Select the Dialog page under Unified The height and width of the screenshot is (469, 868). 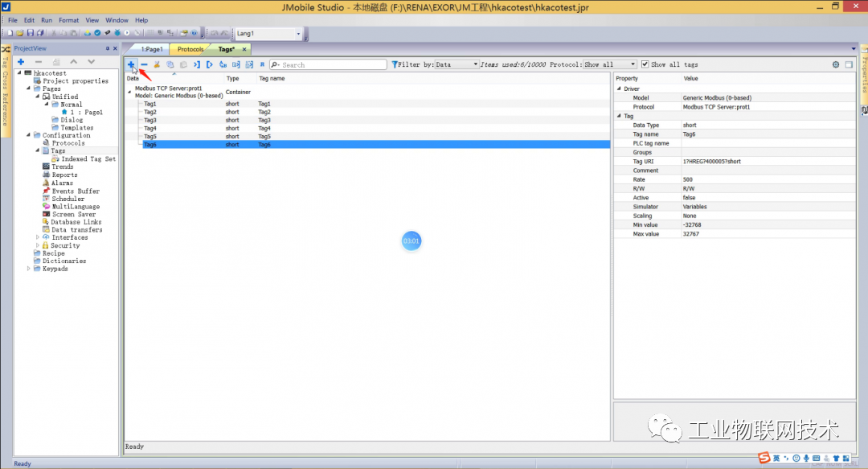point(72,119)
